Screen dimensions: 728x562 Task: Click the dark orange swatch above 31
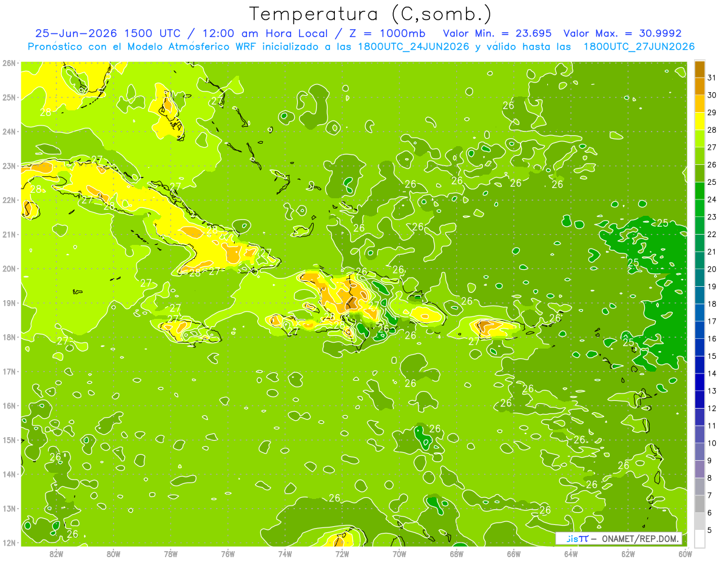[699, 69]
